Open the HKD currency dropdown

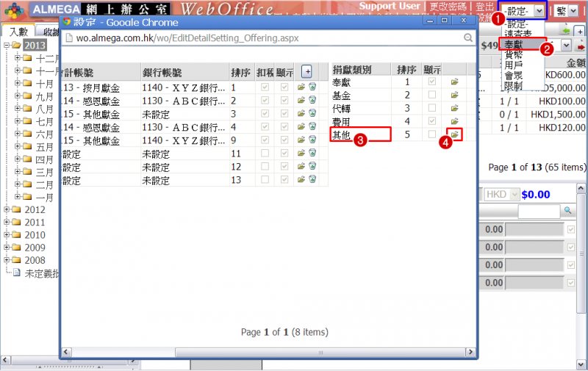pos(501,195)
